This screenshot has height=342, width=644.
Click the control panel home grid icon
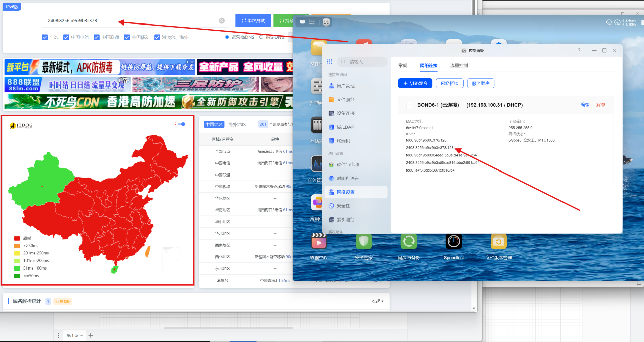pos(329,62)
